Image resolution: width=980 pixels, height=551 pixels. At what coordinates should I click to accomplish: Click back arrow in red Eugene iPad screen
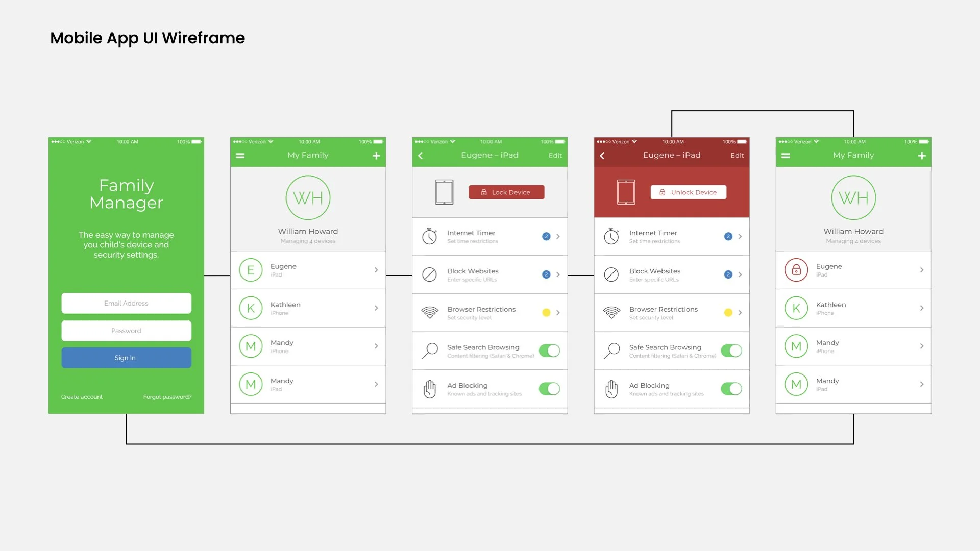click(602, 156)
